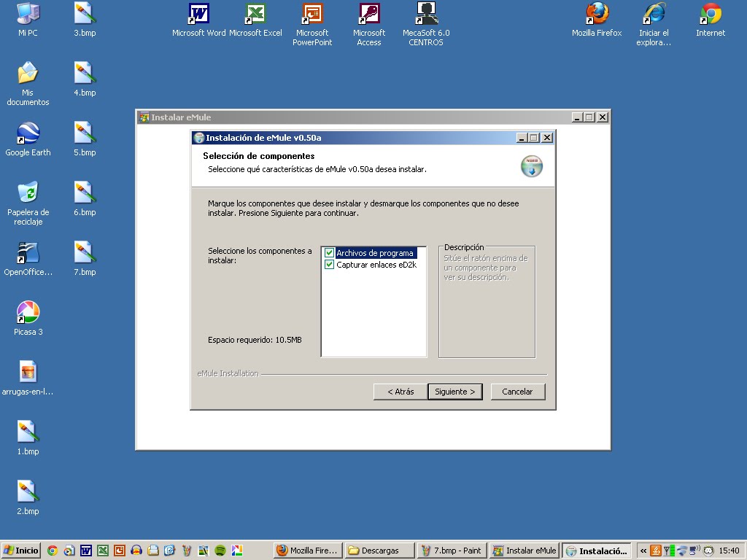This screenshot has width=747, height=560.
Task: Go back with the '< Atrás' button
Action: point(400,392)
